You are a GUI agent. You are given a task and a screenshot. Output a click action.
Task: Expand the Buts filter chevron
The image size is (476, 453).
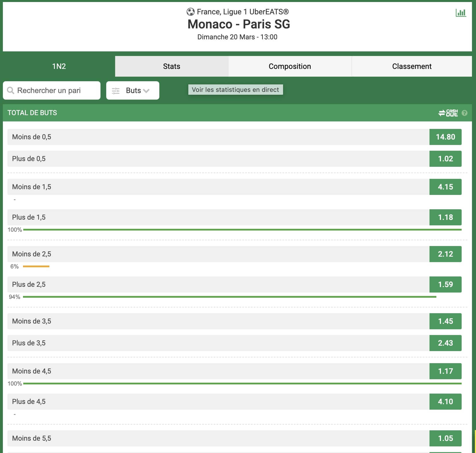[x=146, y=91]
